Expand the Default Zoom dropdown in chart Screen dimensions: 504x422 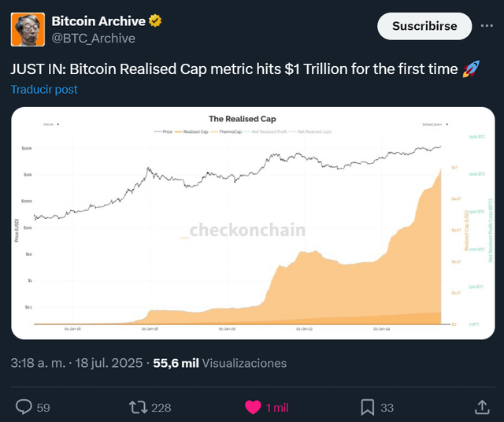(435, 124)
